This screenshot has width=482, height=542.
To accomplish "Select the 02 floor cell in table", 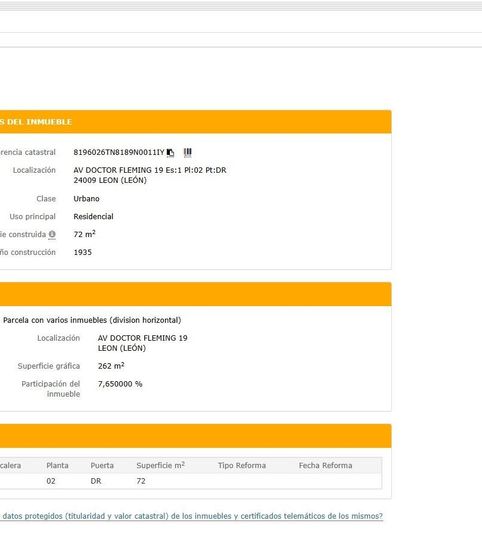I will pyautogui.click(x=51, y=481).
